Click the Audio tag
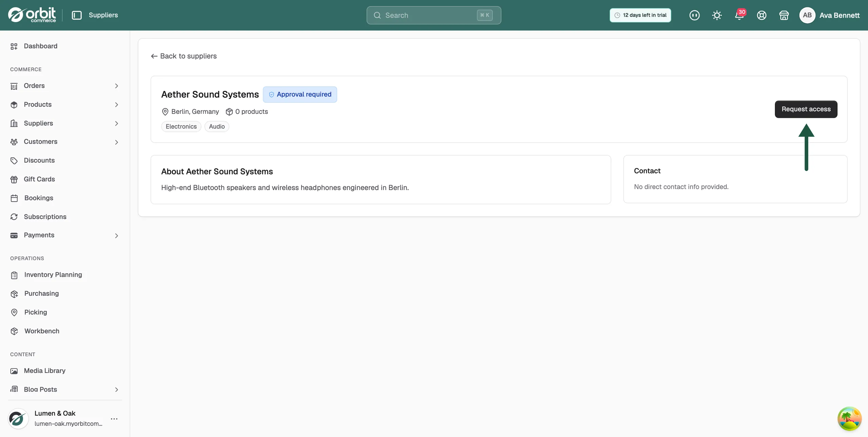Image resolution: width=868 pixels, height=437 pixels. [217, 126]
